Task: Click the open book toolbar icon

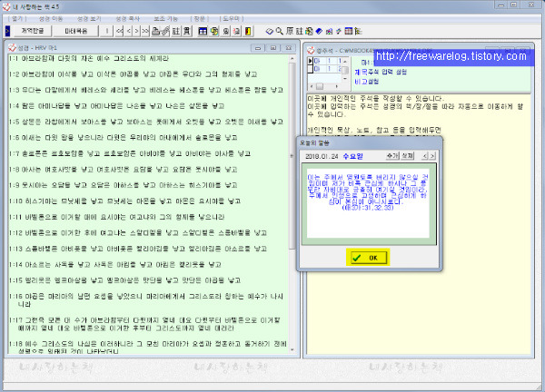Action: click(x=270, y=31)
